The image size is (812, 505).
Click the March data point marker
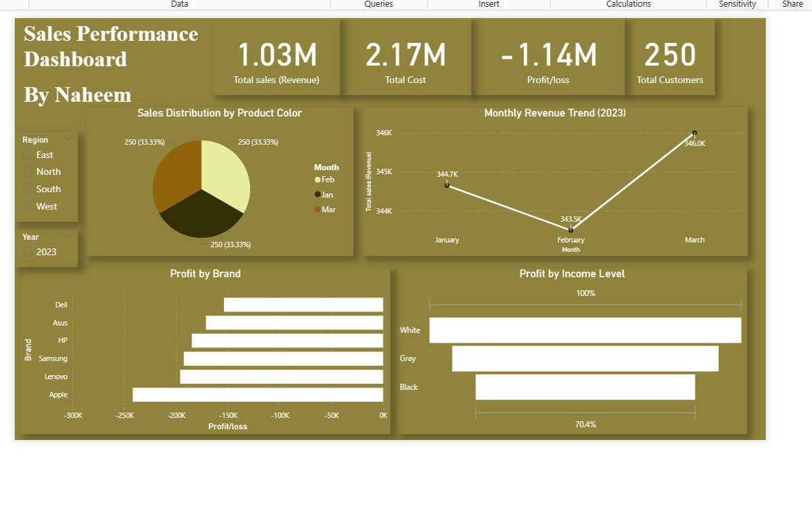click(x=694, y=133)
